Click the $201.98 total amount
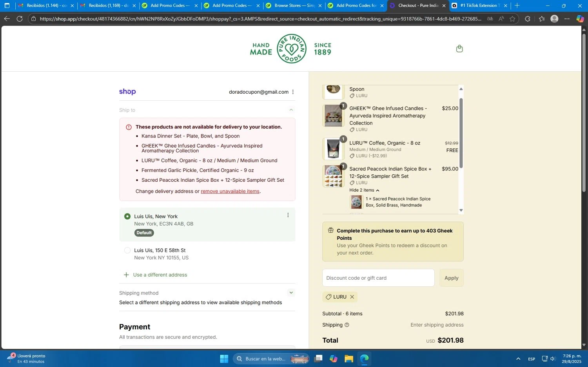Image resolution: width=588 pixels, height=367 pixels. coord(450,340)
